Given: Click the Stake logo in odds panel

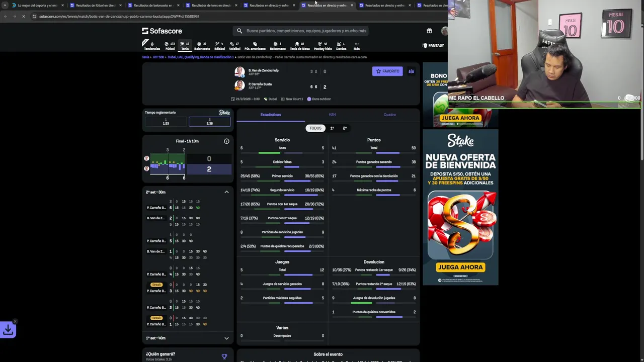Looking at the screenshot, I should pos(224,113).
